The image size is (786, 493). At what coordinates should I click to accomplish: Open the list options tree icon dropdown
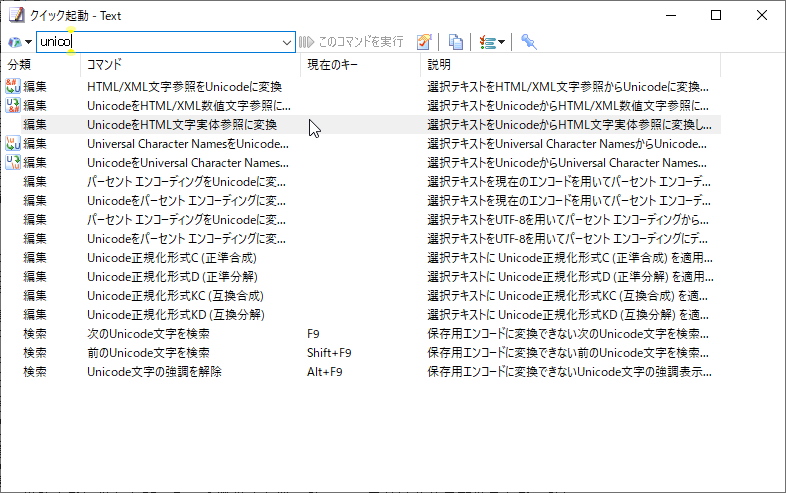[491, 42]
